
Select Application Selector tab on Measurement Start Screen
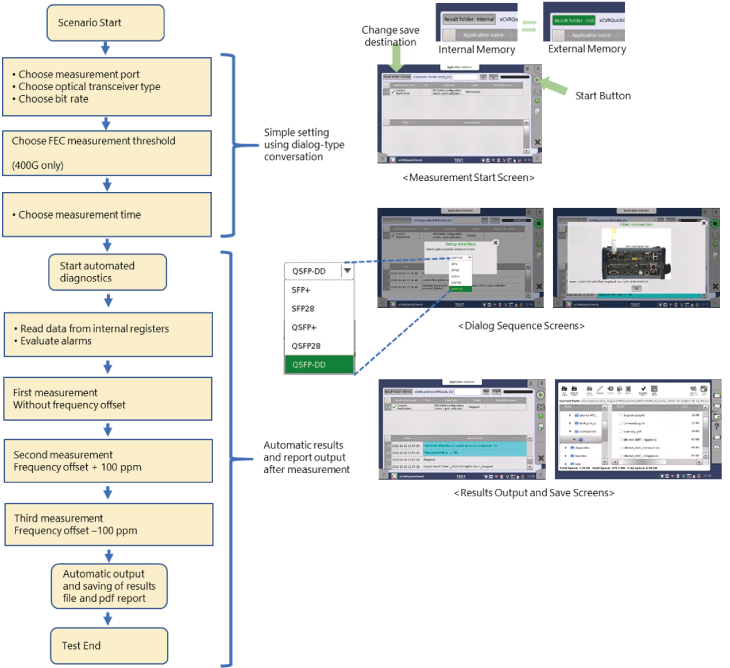460,67
